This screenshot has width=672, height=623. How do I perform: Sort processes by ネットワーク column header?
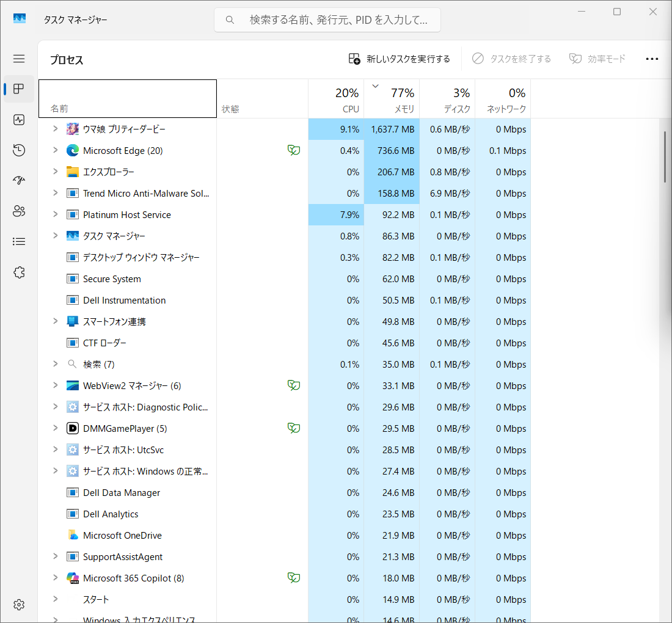click(x=503, y=99)
